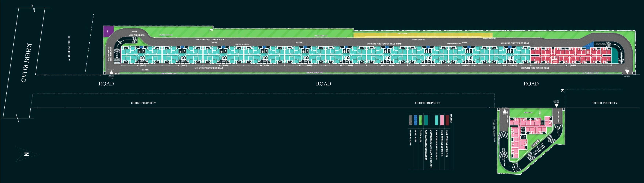Click the pink 1 BHK Unit Type-E legend swatch
This screenshot has width=644, height=183.
coord(442,120)
